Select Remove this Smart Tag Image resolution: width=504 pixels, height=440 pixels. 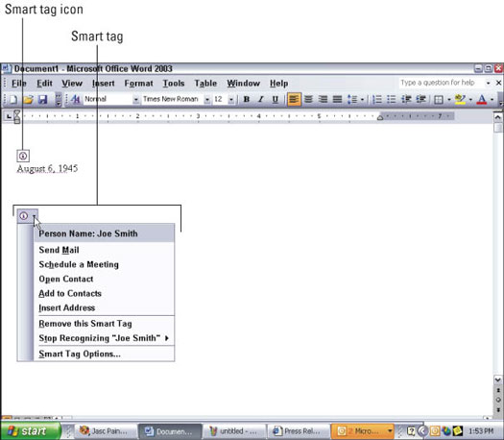[104, 324]
